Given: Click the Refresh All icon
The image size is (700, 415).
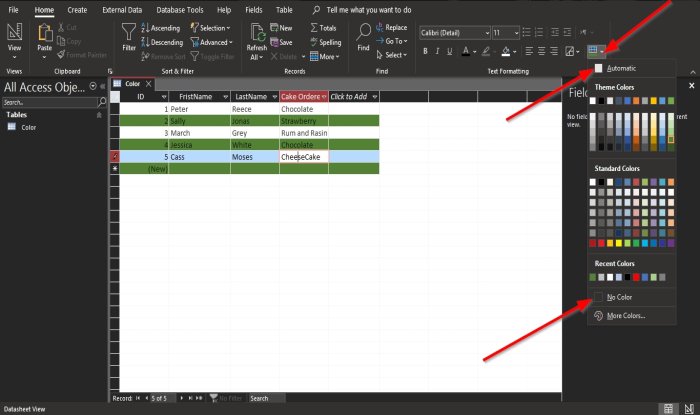Looking at the screenshot, I should click(257, 33).
